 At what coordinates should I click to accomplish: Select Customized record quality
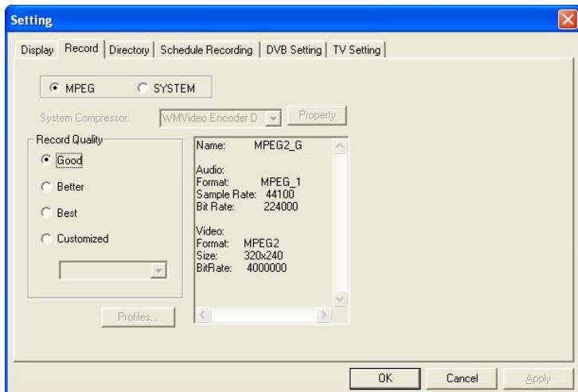(46, 239)
